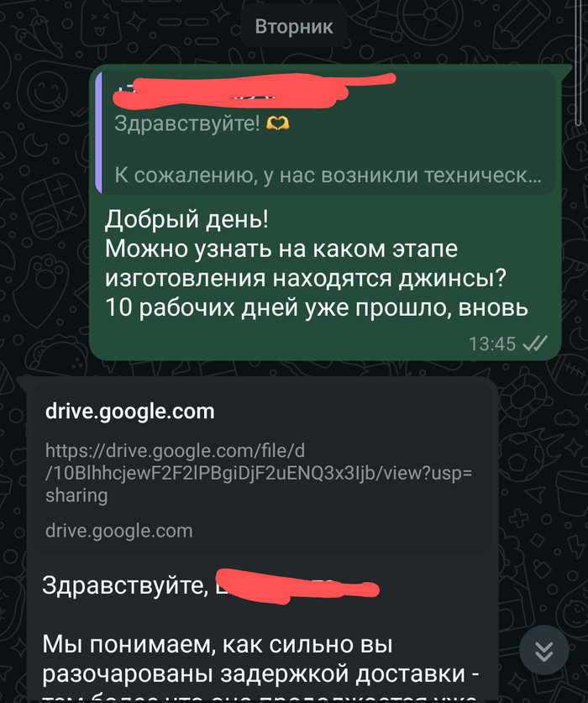588x703 pixels.
Task: Click the chat scrollbar thumb
Action: (x=578, y=63)
